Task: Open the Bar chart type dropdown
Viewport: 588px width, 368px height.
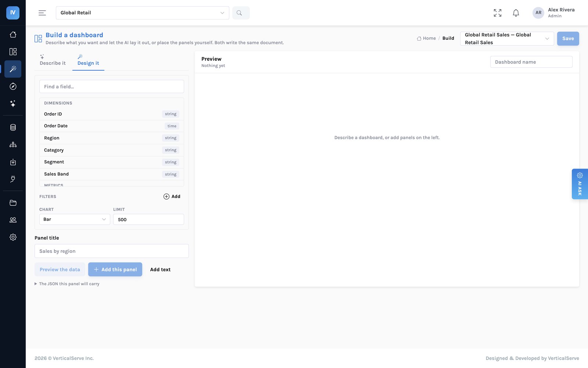Action: pyautogui.click(x=75, y=219)
